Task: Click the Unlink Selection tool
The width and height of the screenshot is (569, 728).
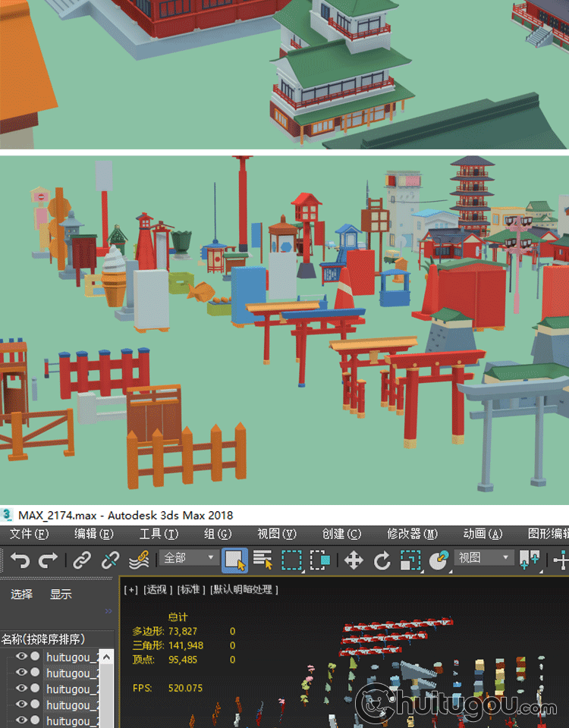Action: (x=111, y=560)
